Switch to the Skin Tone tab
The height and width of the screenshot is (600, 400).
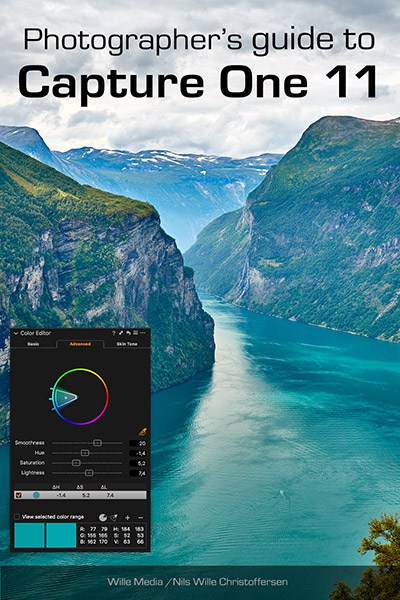(x=127, y=344)
